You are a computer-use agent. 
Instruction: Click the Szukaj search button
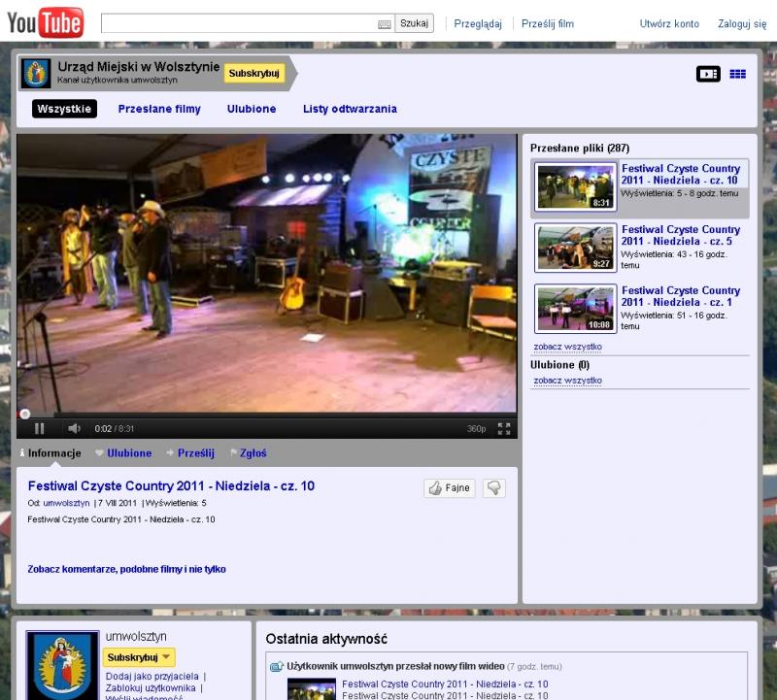(x=415, y=23)
